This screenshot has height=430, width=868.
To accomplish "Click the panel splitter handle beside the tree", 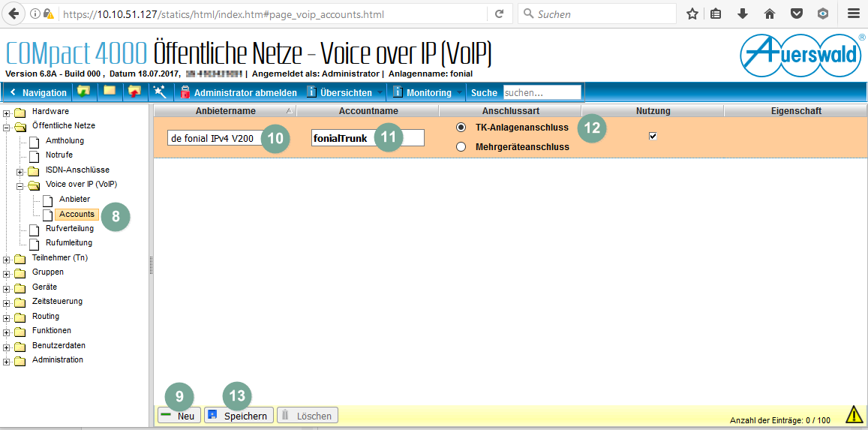I will coord(151,265).
